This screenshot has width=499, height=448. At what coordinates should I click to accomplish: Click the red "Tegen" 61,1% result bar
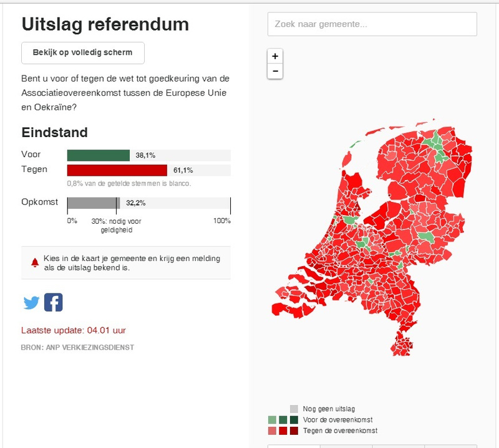(x=117, y=170)
